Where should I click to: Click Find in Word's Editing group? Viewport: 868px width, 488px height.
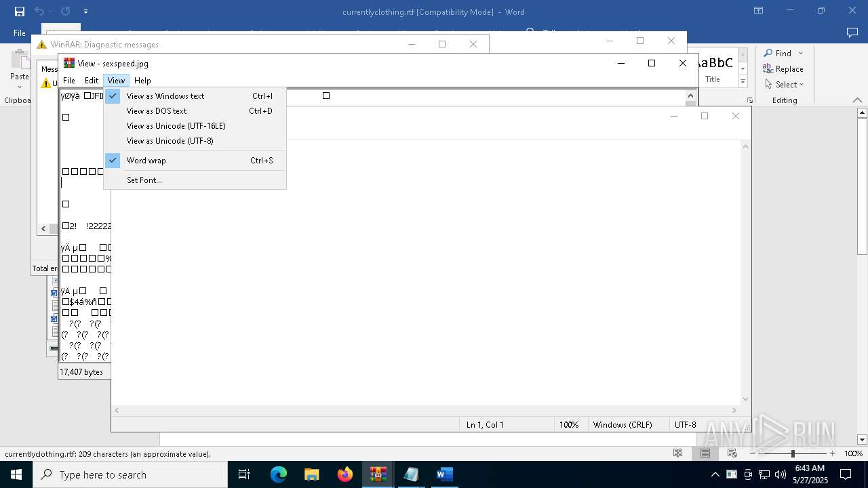coord(778,53)
